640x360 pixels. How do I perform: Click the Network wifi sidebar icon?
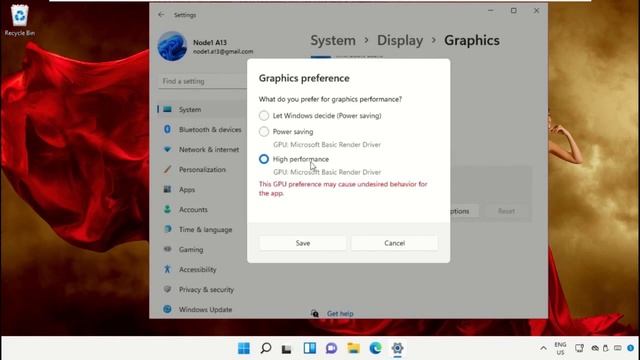[167, 149]
